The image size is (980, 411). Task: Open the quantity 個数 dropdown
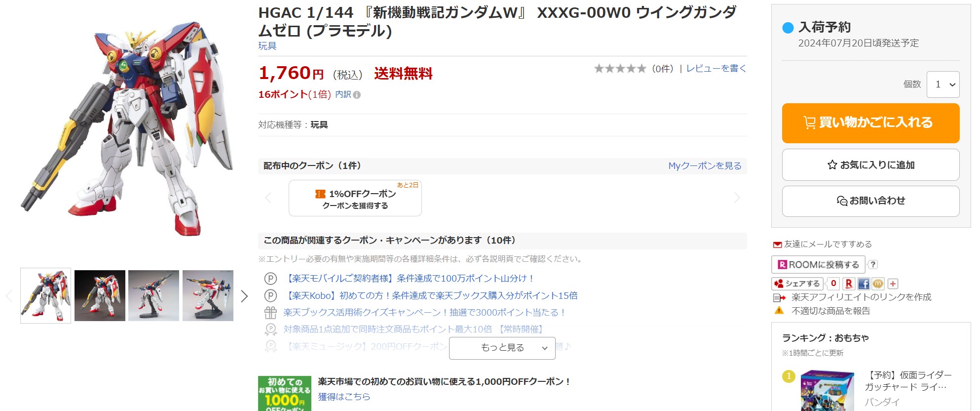(943, 84)
